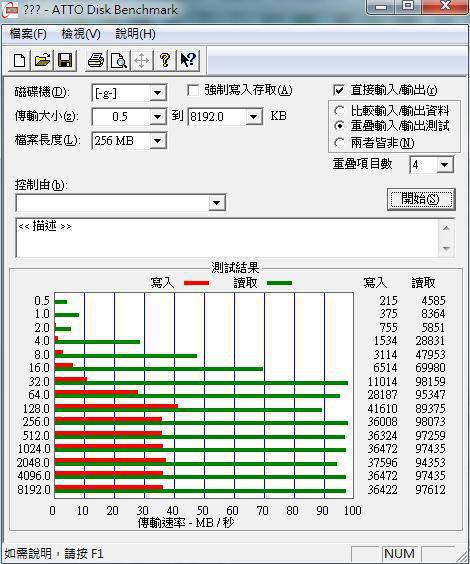The height and width of the screenshot is (564, 470).
Task: Save results with the floppy disk icon
Action: tap(65, 60)
